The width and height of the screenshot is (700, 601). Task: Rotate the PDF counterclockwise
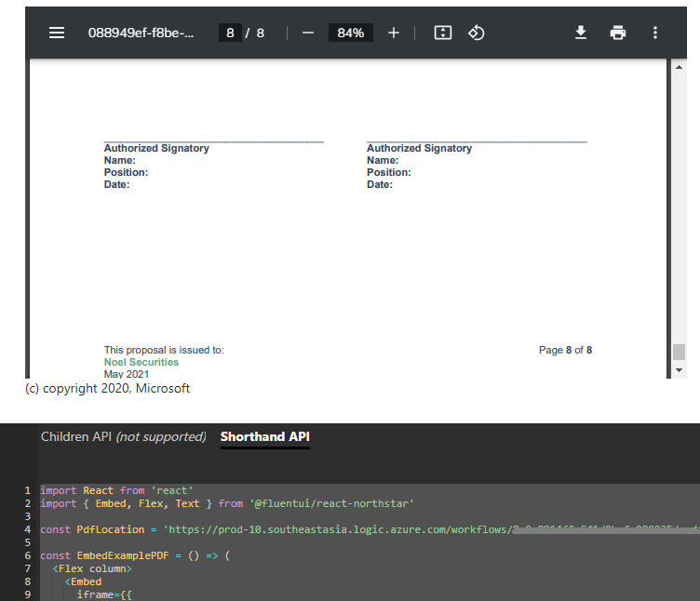pyautogui.click(x=477, y=33)
